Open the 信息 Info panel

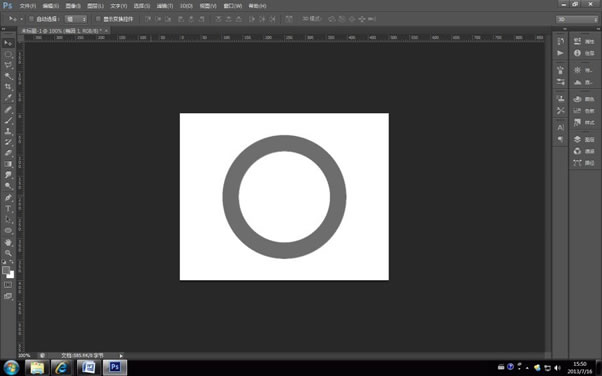point(584,53)
